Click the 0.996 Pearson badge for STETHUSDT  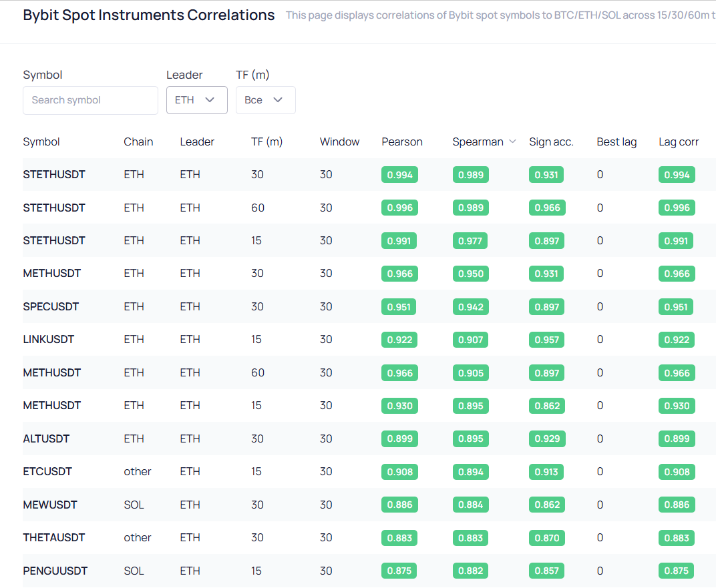coord(399,208)
